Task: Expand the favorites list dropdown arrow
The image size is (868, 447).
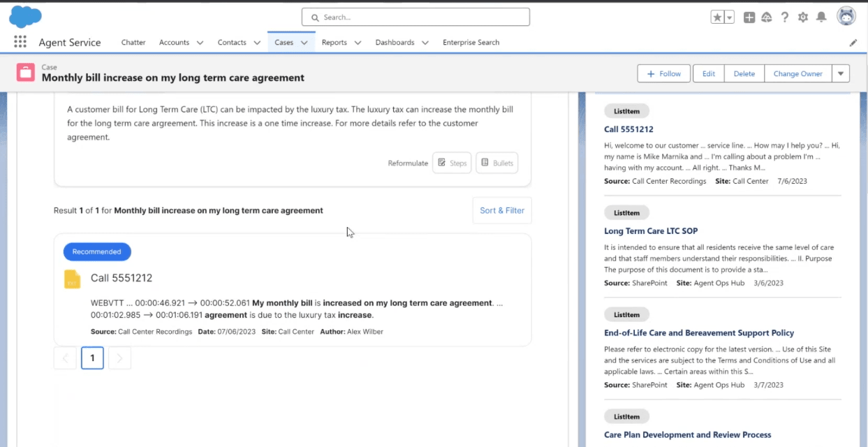Action: coord(729,17)
